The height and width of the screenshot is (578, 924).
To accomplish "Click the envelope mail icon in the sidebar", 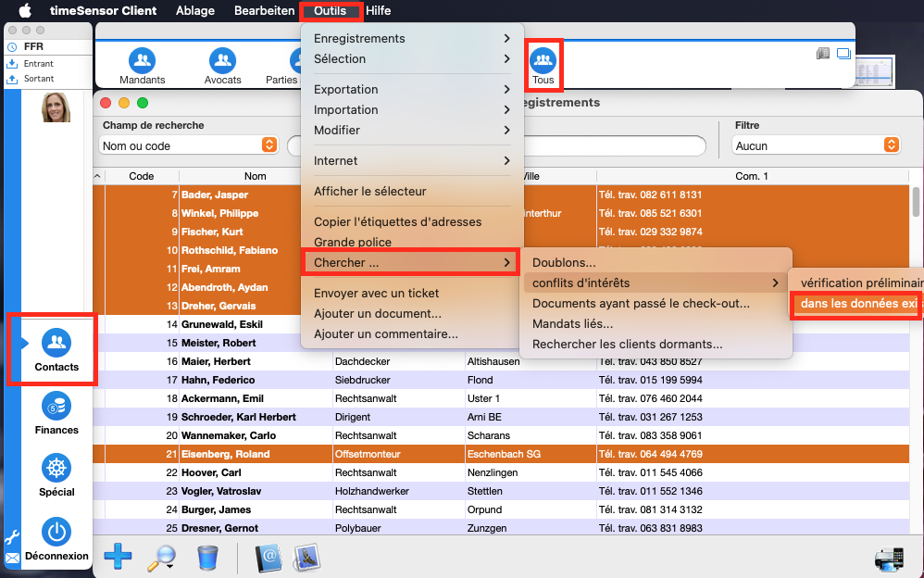I will click(12, 558).
